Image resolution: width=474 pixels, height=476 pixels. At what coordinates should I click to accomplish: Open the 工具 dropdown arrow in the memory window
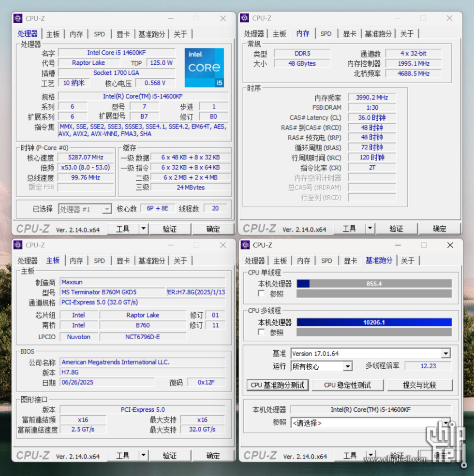point(370,228)
